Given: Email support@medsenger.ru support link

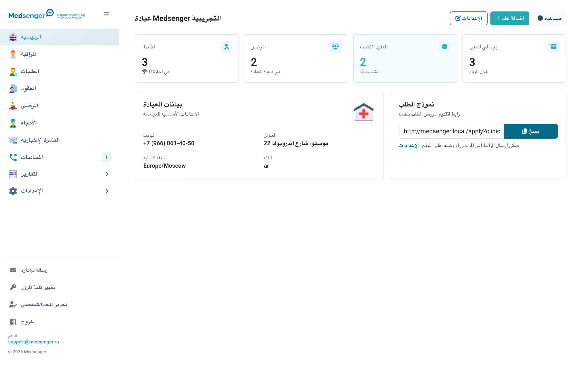Looking at the screenshot, I should point(33,342).
